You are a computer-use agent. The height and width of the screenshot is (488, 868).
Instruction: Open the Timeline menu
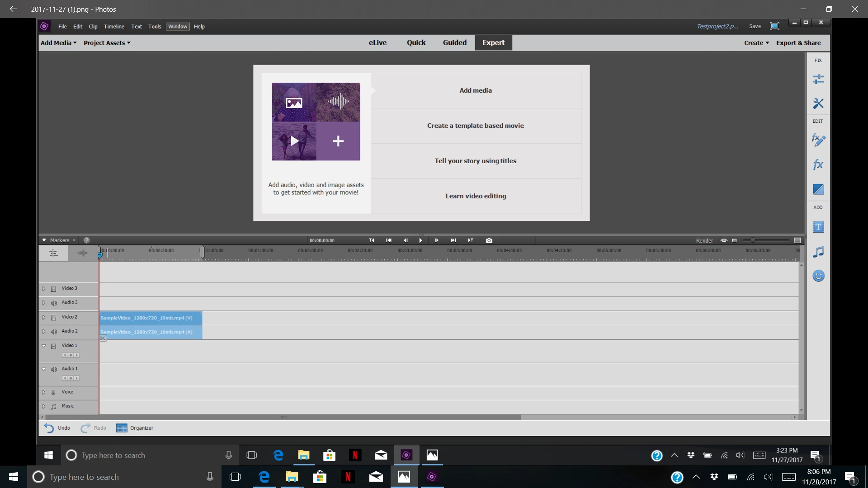coord(114,27)
